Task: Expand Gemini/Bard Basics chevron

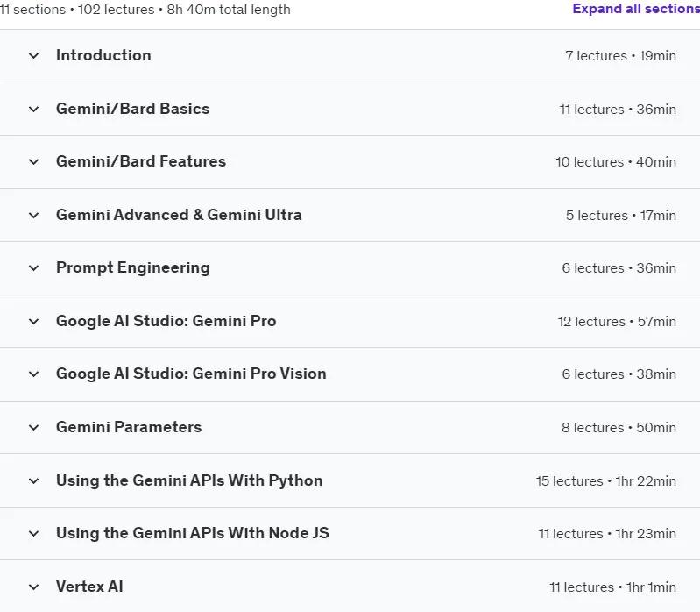Action: (33, 109)
